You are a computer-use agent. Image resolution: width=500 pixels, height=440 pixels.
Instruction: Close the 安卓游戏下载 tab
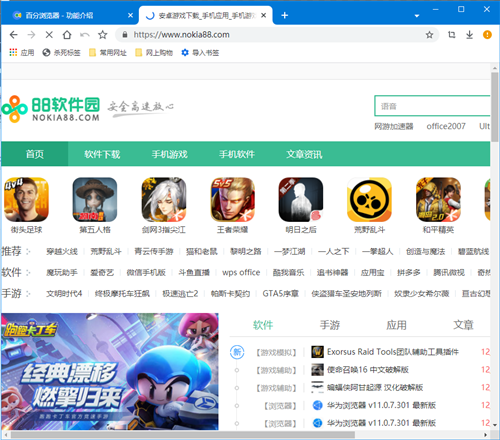point(263,15)
